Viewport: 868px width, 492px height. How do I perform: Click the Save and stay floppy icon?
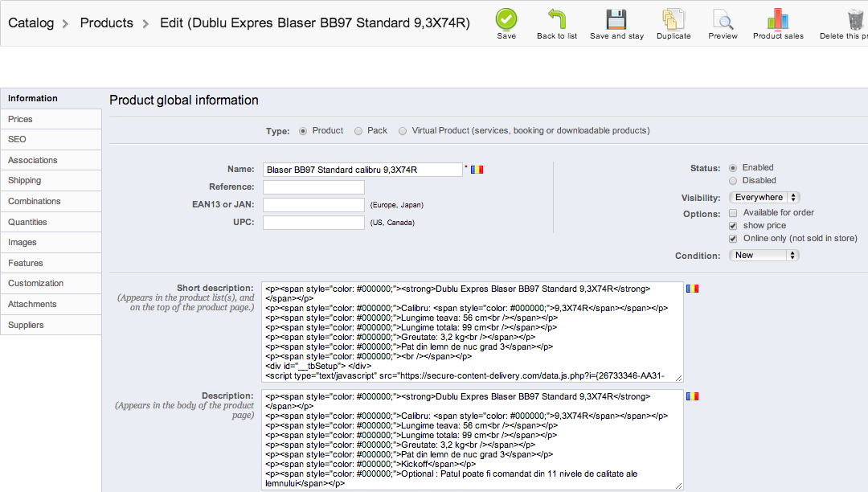(x=616, y=19)
